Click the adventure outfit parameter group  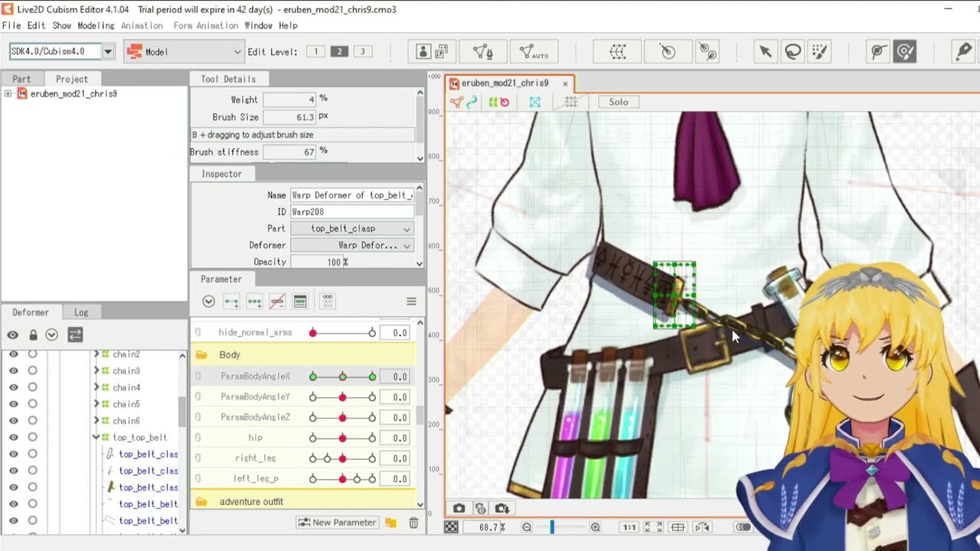click(302, 501)
